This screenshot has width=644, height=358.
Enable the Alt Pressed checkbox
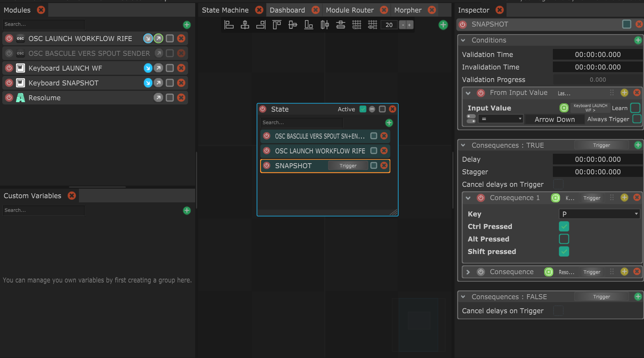pyautogui.click(x=564, y=239)
